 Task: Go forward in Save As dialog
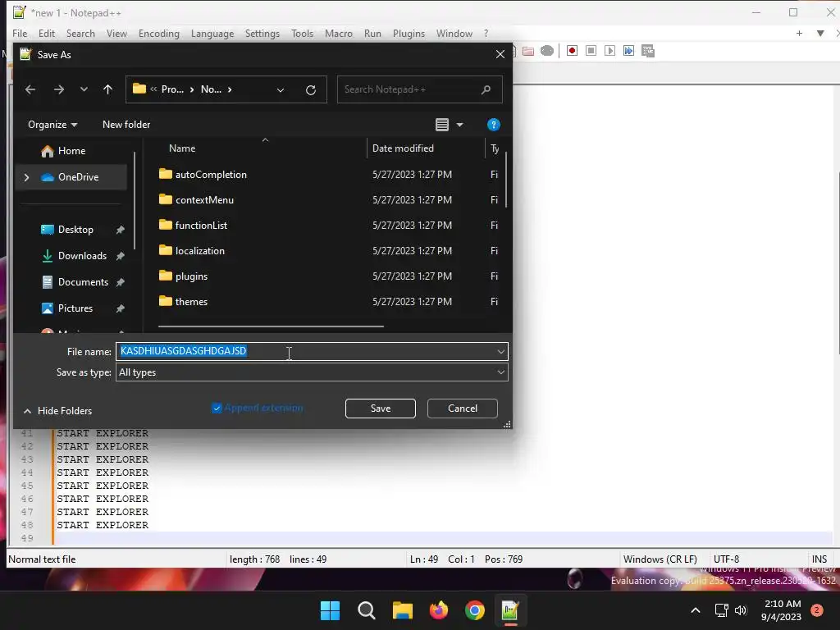[59, 89]
